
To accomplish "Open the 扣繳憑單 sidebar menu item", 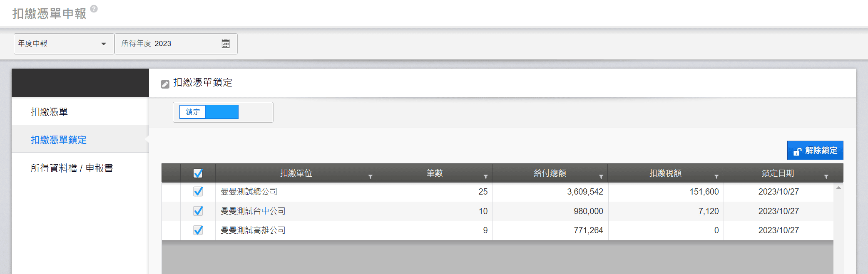I will [x=50, y=112].
